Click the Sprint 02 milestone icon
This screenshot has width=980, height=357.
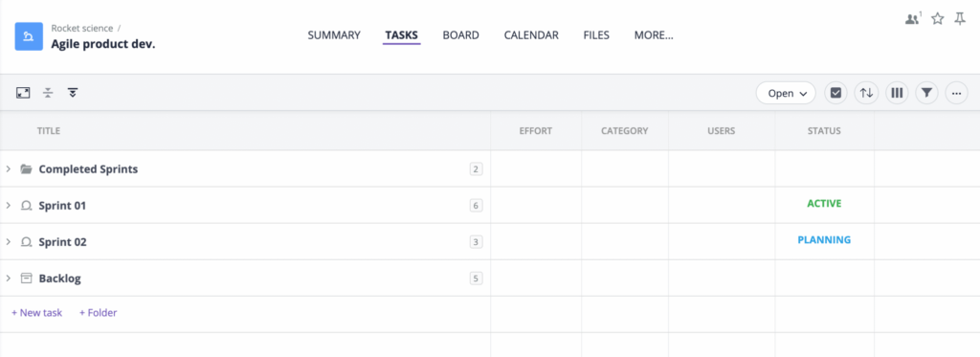26,242
